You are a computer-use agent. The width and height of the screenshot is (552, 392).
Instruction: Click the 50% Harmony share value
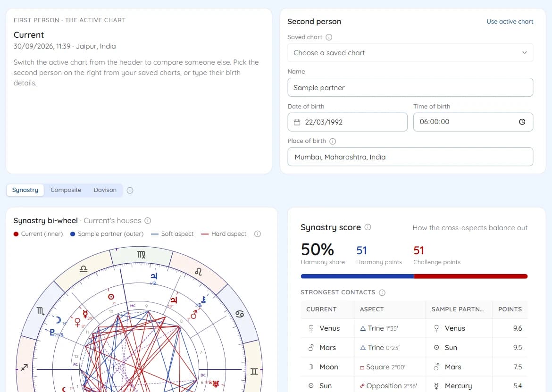(317, 250)
